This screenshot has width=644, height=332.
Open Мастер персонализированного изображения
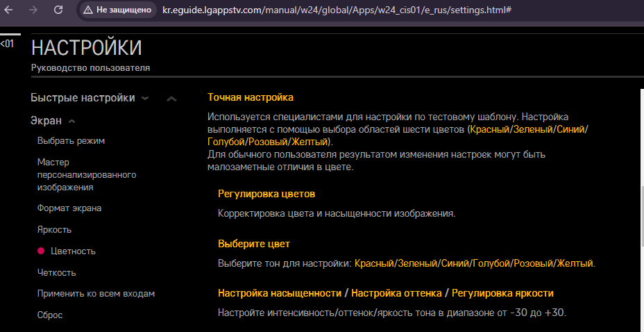(87, 174)
